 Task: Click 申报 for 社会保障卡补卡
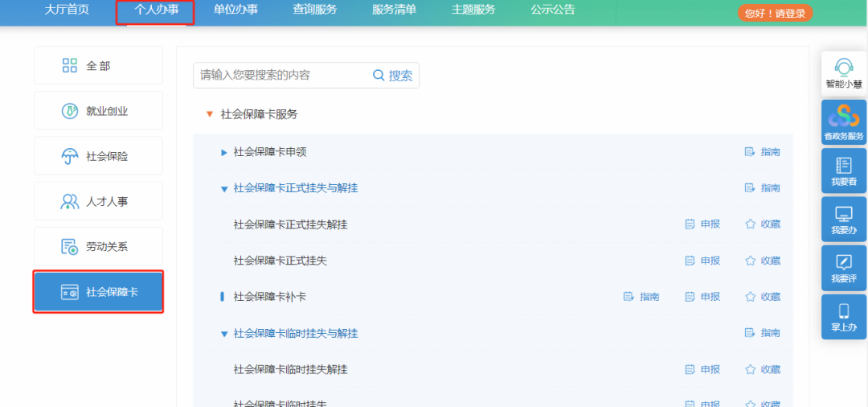pyautogui.click(x=702, y=297)
